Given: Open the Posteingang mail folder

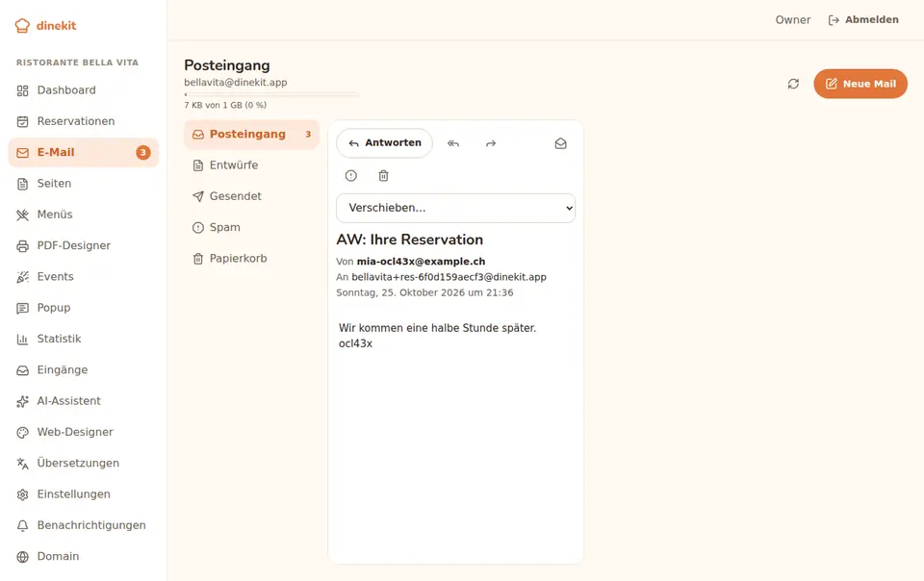Looking at the screenshot, I should pyautogui.click(x=251, y=135).
